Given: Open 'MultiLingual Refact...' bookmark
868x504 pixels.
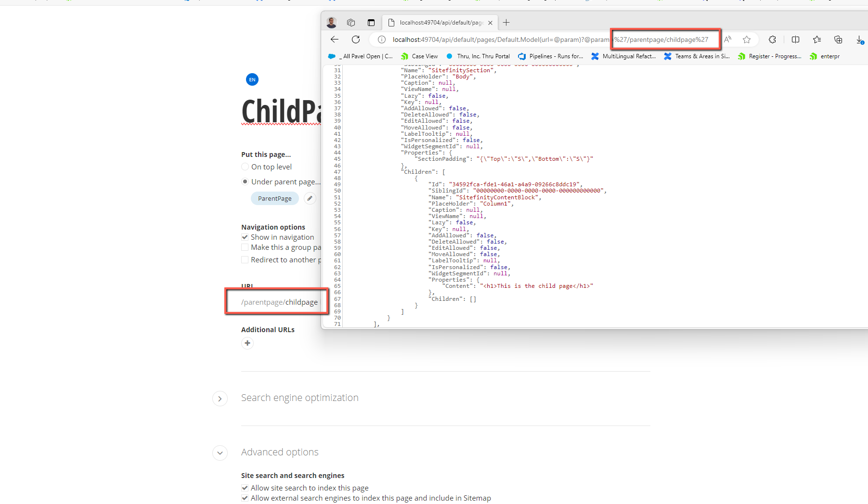Looking at the screenshot, I should pos(623,56).
